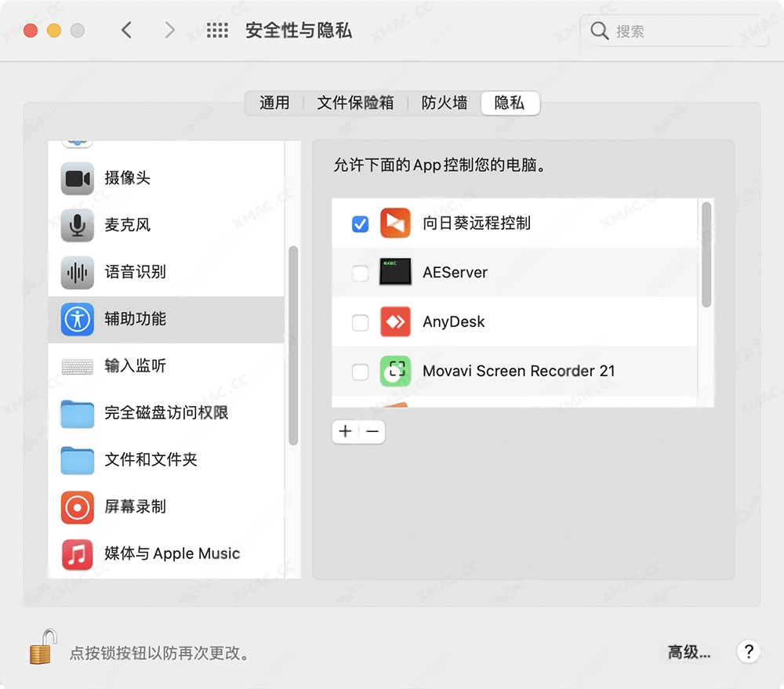
Task: Enable AnyDesk to control the computer
Action: tap(360, 322)
